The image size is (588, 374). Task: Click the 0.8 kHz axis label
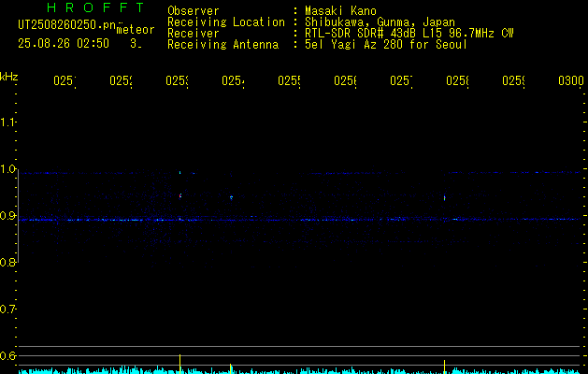coord(7,262)
